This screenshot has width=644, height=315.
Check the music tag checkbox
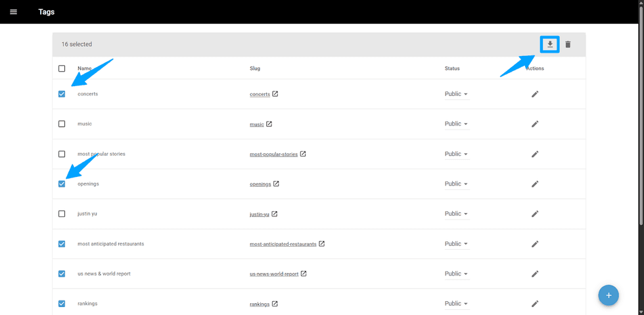(62, 124)
